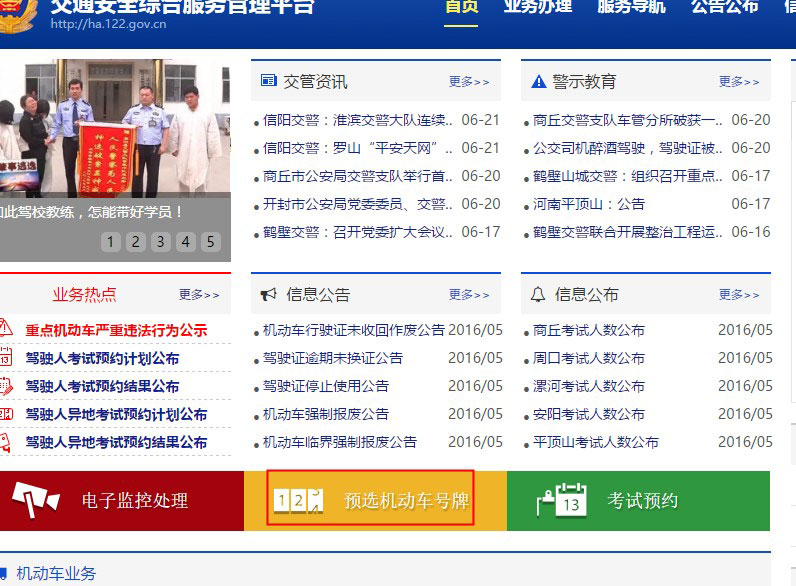Open 更多 link in 信息公布
Screen dimensions: 796x586
point(739,295)
